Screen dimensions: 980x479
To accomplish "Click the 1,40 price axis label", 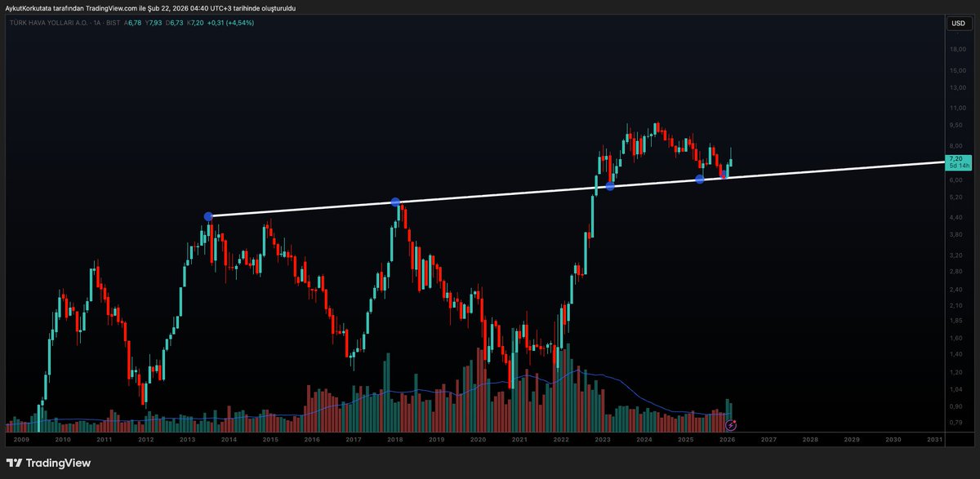I will coord(957,354).
